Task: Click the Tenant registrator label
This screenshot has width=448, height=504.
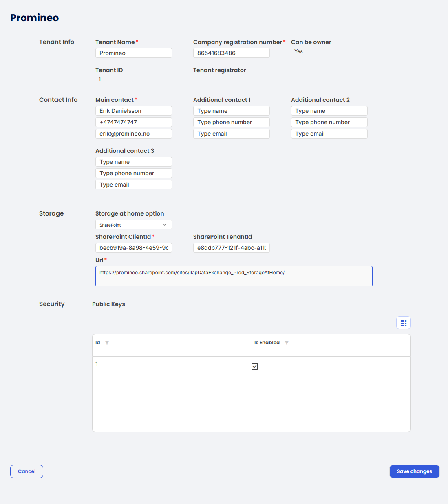Action: tap(220, 70)
